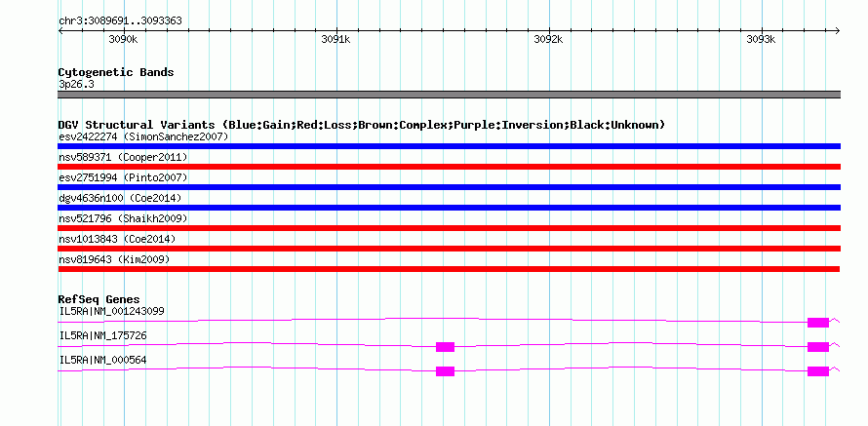Screen dimensions: 868x426
Task: Select the rightmost exon of IL5RA|NM_000564
Action: click(818, 371)
